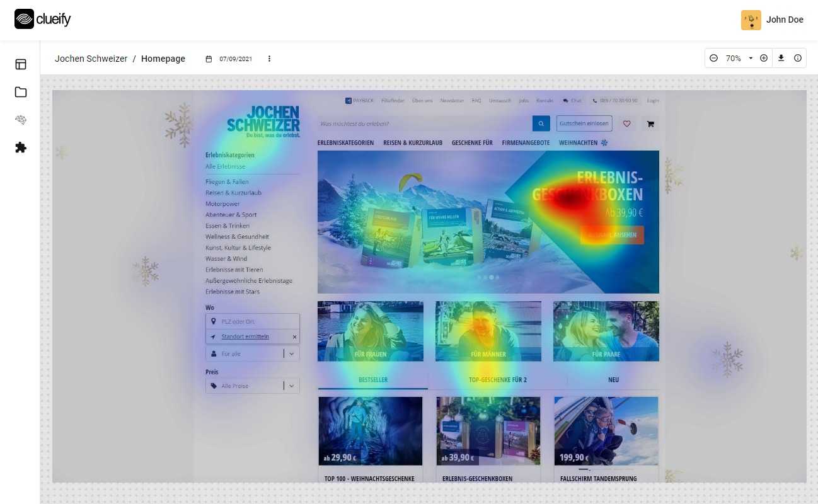Screen dimensions: 818x504
Task: Click the 'Was möchtest du erleben?' search field
Action: click(423, 123)
